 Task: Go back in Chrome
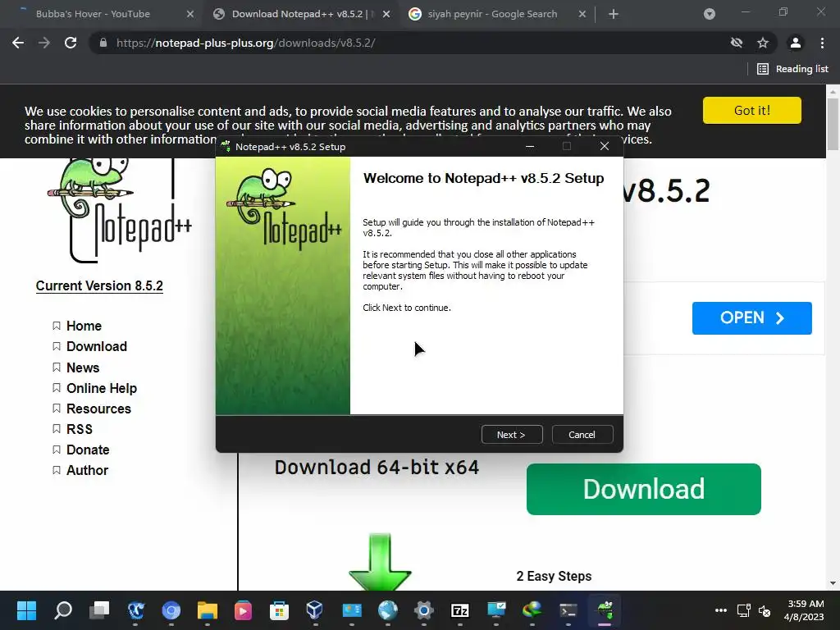tap(18, 43)
